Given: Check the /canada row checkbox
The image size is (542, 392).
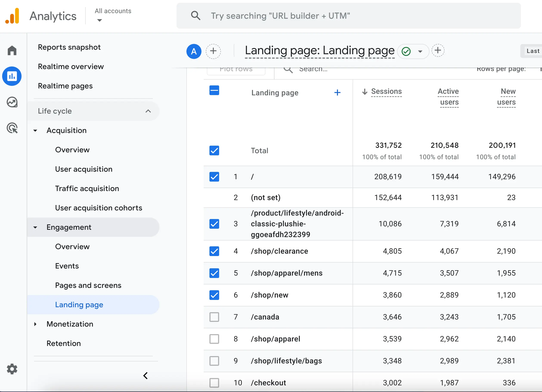Looking at the screenshot, I should (x=214, y=317).
